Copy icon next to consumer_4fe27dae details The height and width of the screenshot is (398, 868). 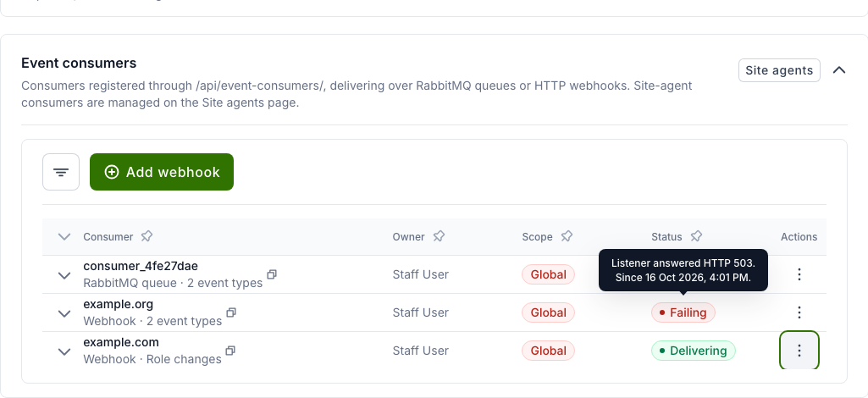[272, 274]
